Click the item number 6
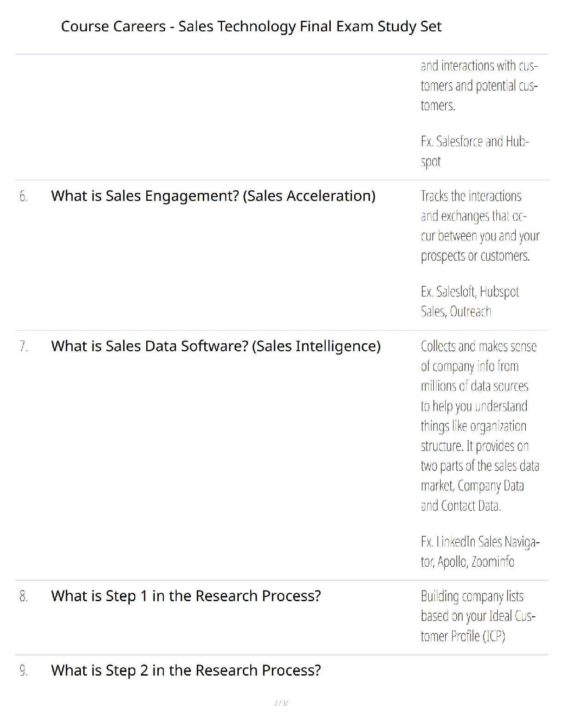The height and width of the screenshot is (728, 563). 23,197
